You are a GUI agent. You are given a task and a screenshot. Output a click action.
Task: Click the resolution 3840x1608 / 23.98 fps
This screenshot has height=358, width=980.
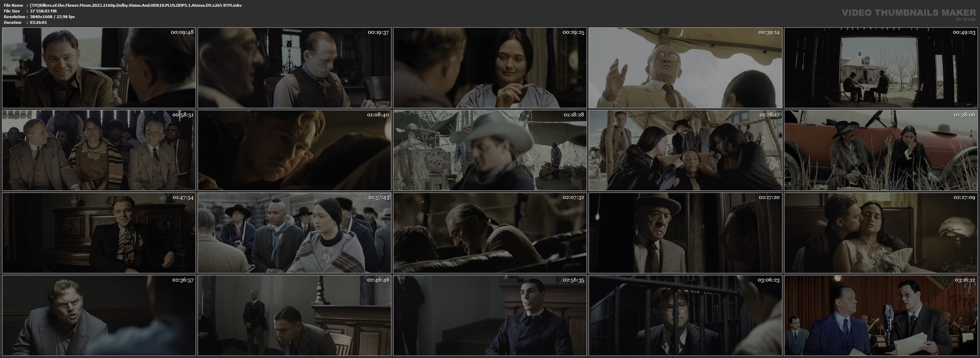(x=52, y=17)
